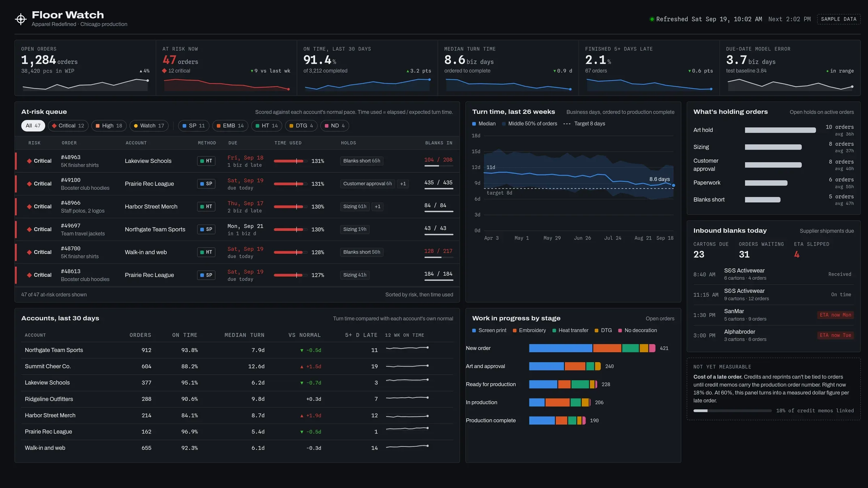Open the Northgate Team Sports account row

click(237, 350)
